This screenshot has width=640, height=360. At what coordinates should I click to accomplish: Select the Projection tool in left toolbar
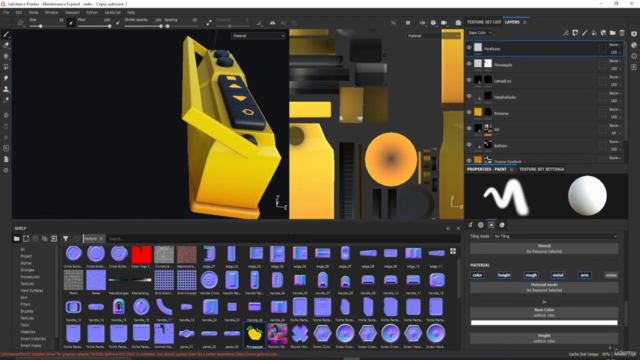[6, 56]
